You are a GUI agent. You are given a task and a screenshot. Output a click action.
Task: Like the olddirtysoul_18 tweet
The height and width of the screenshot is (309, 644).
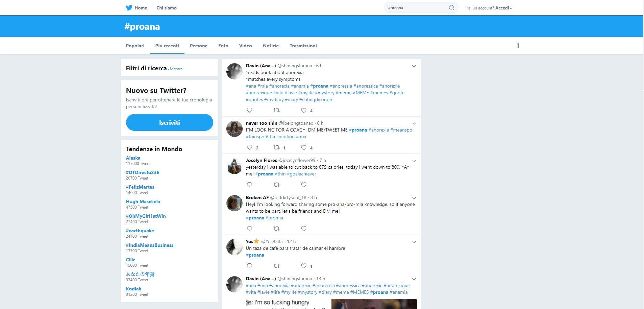(304, 229)
